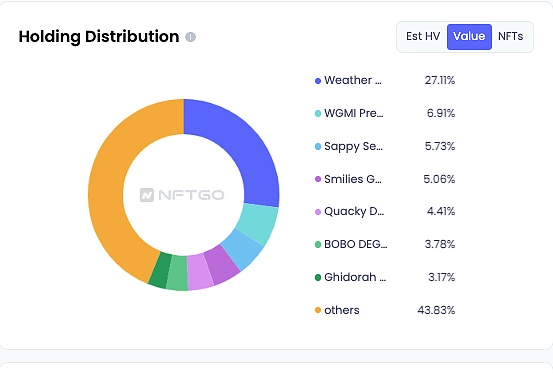The height and width of the screenshot is (374, 553).
Task: Click the 27.11% value
Action: coord(440,80)
